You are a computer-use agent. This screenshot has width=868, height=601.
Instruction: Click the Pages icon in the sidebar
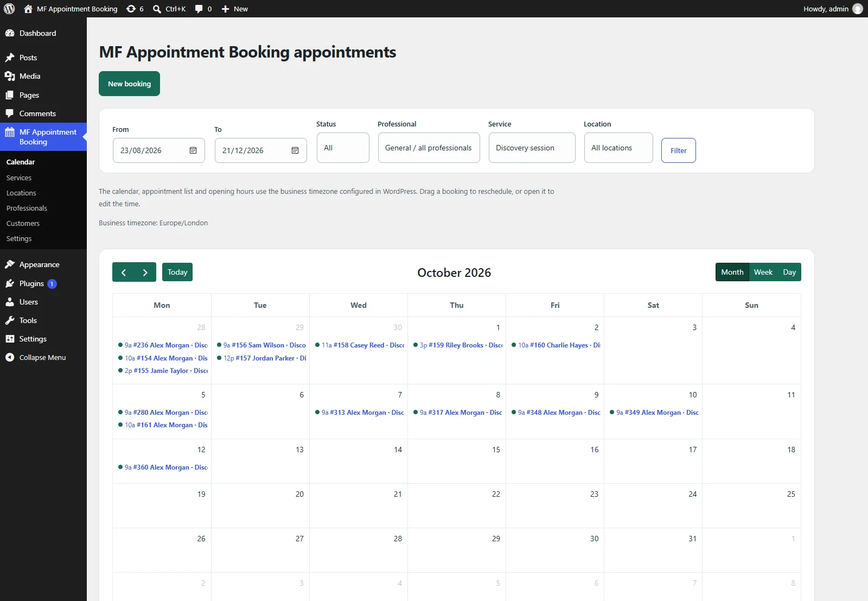10,95
